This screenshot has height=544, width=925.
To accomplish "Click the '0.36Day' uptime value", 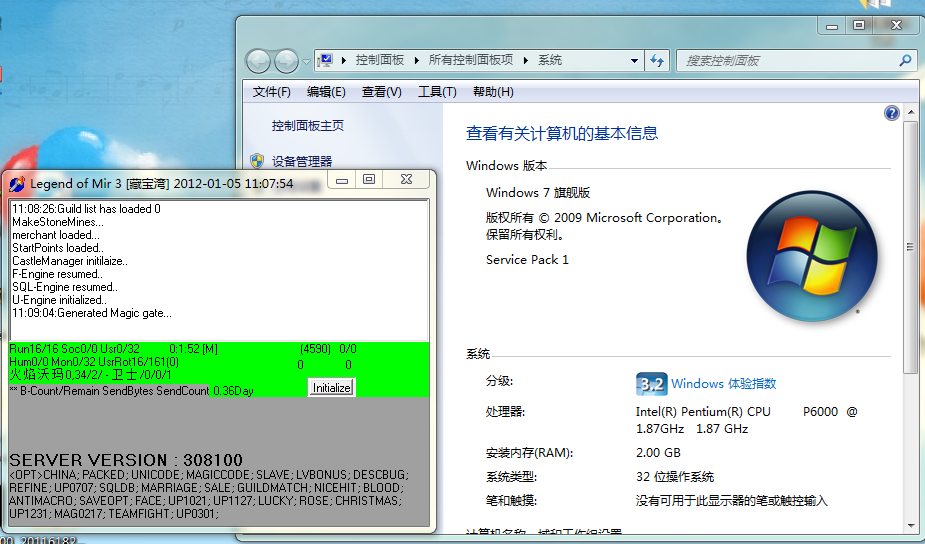I will (x=233, y=391).
